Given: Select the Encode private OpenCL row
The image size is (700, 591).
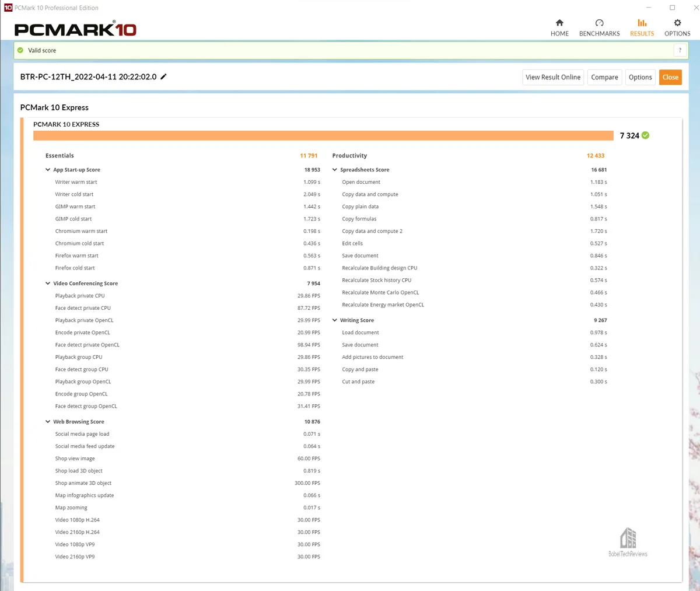Looking at the screenshot, I should tap(187, 333).
